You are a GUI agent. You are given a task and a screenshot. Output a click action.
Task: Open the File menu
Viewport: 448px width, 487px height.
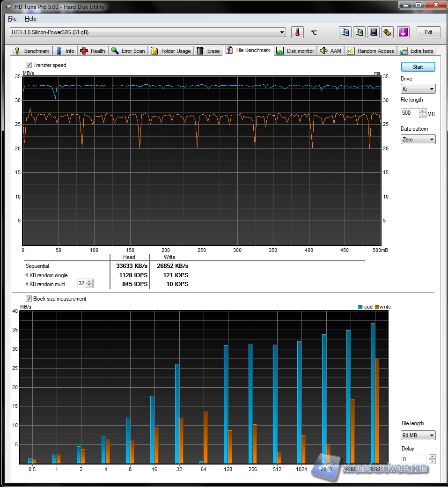point(12,19)
